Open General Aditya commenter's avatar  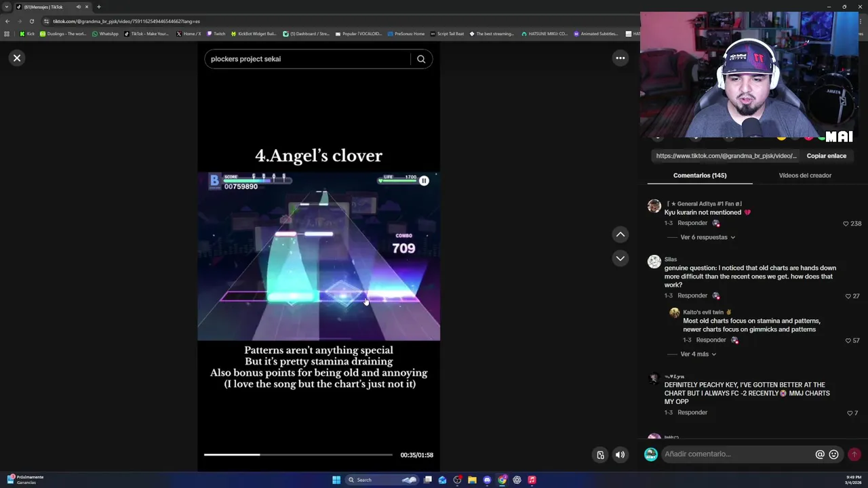654,206
